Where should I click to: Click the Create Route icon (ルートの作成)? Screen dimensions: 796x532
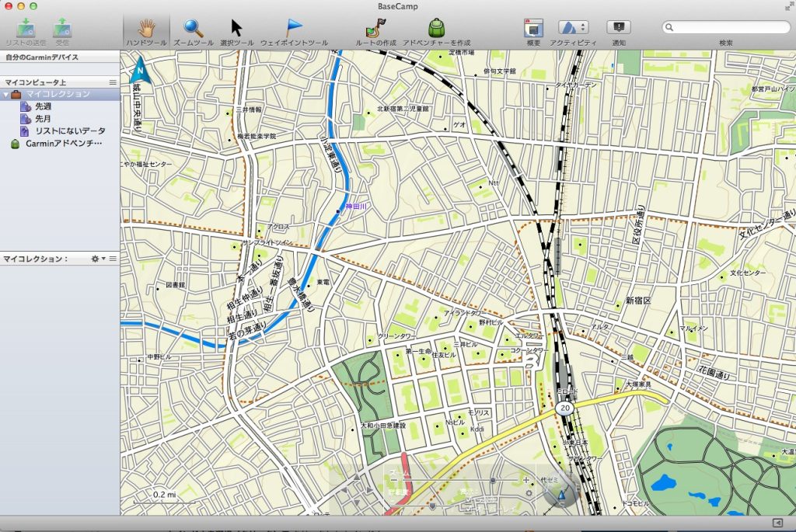[375, 28]
